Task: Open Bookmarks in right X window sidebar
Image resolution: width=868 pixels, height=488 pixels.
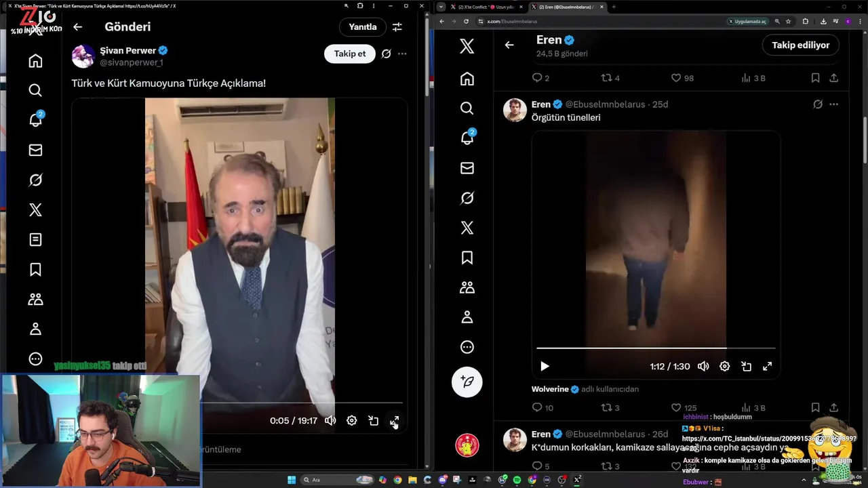Action: (x=467, y=258)
